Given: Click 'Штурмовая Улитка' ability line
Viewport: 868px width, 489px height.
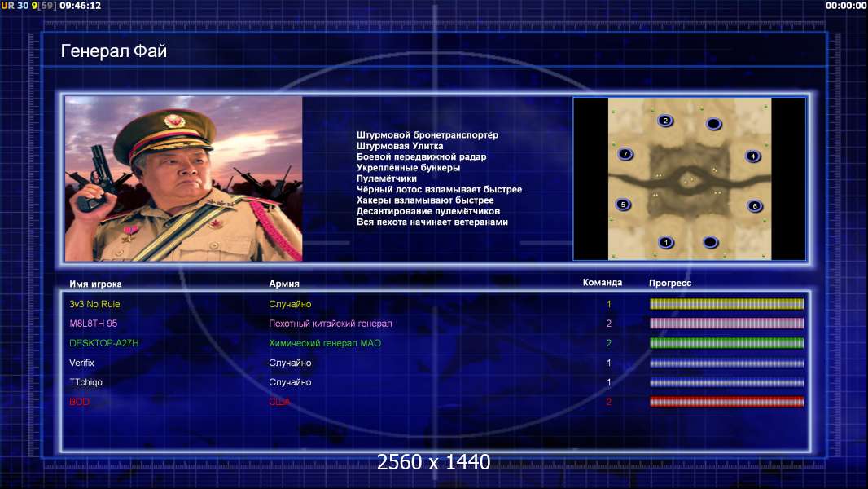Looking at the screenshot, I should [400, 146].
